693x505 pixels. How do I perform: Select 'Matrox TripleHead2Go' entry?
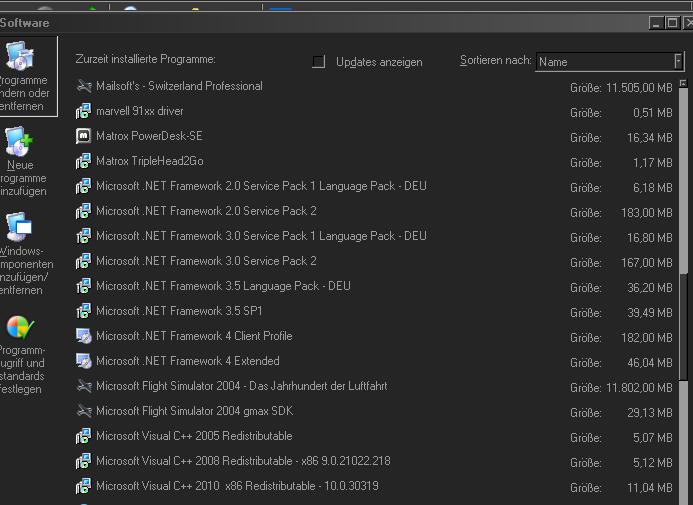tap(150, 161)
